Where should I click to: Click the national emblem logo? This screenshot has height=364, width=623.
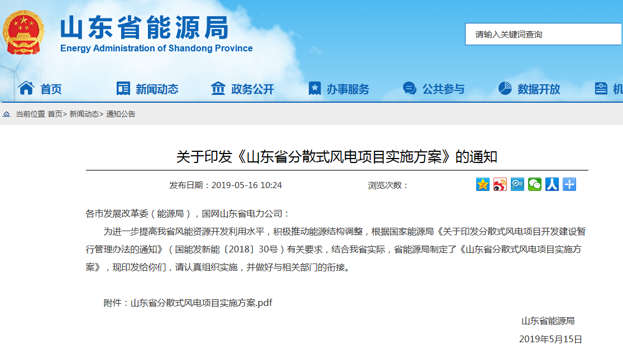click(x=23, y=32)
